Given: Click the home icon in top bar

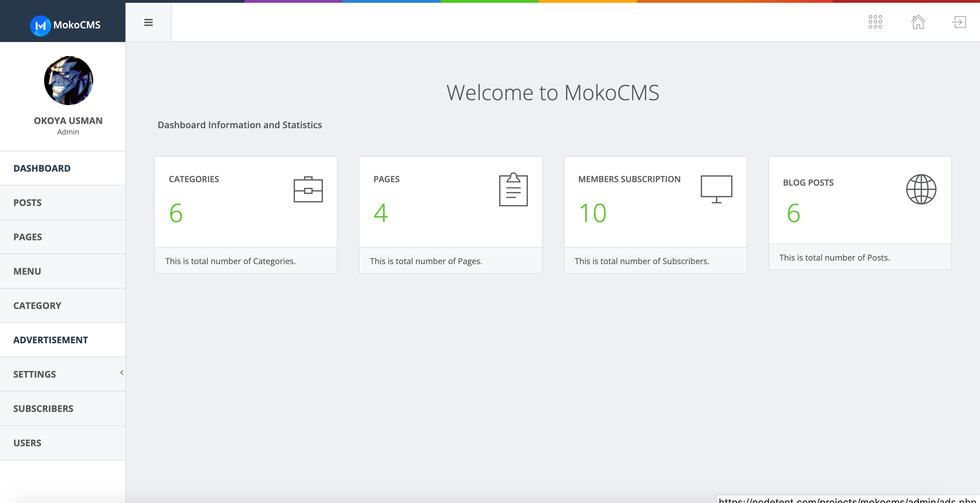Looking at the screenshot, I should pos(918,23).
